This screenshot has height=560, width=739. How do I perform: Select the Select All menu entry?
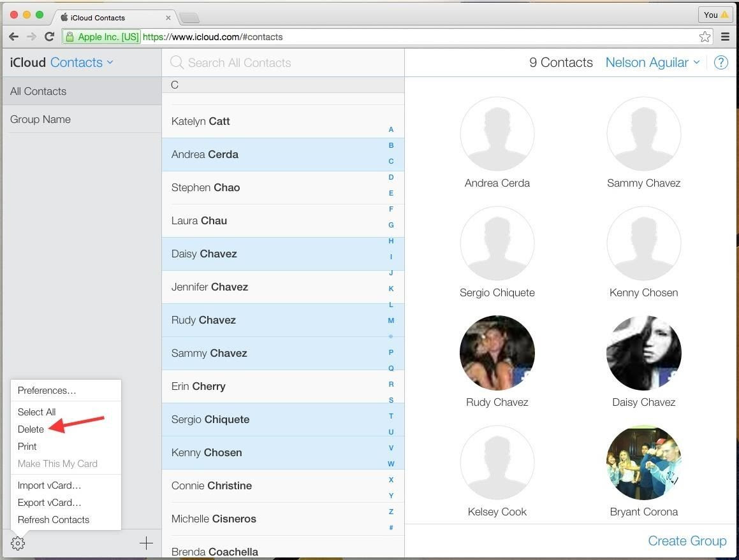click(x=37, y=412)
